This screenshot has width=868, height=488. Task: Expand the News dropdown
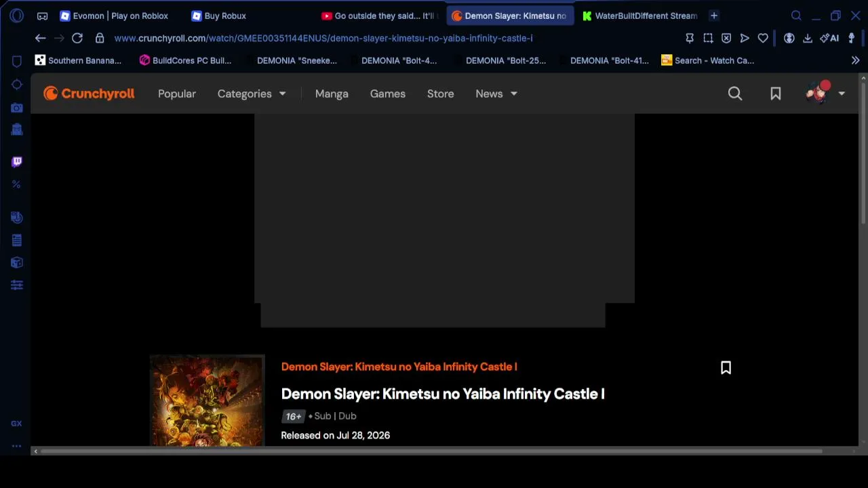click(x=496, y=94)
